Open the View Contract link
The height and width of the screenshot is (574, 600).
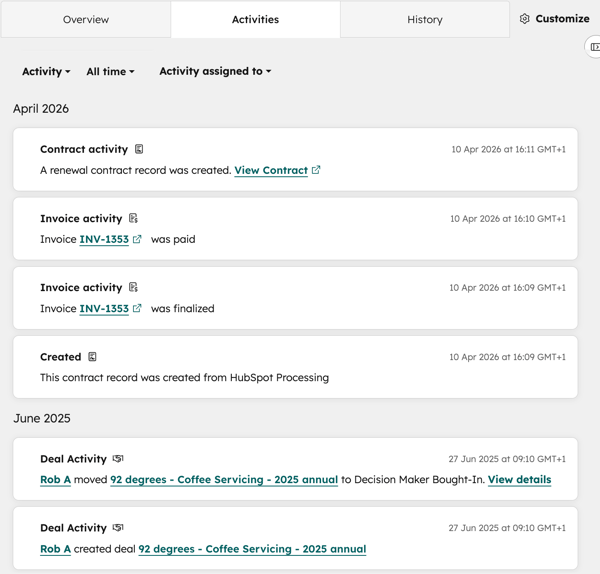[x=271, y=170]
